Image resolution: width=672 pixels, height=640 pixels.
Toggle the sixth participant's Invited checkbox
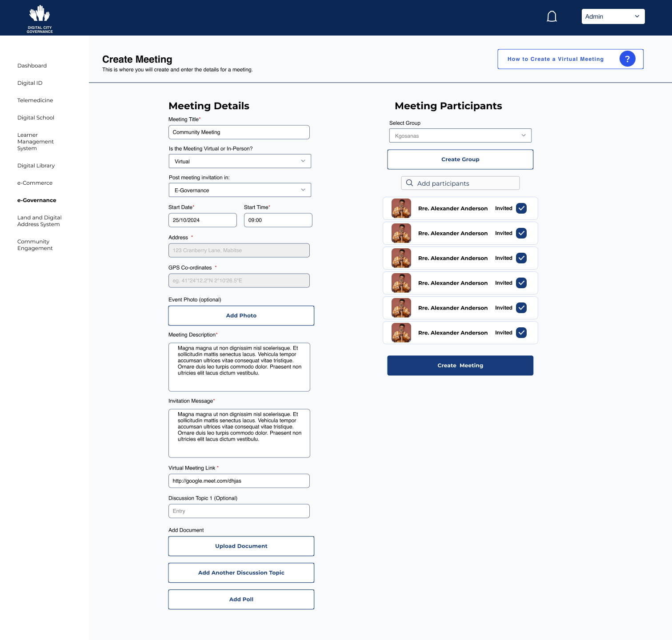tap(521, 333)
